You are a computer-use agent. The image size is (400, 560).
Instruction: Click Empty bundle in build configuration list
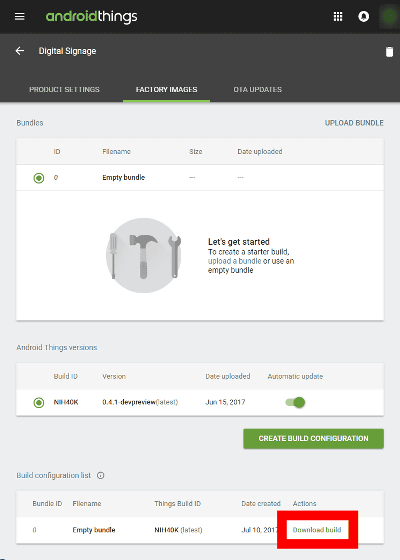pyautogui.click(x=94, y=530)
